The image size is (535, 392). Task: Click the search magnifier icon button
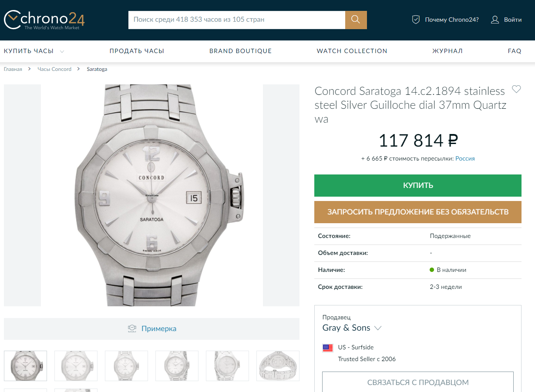[x=356, y=20]
